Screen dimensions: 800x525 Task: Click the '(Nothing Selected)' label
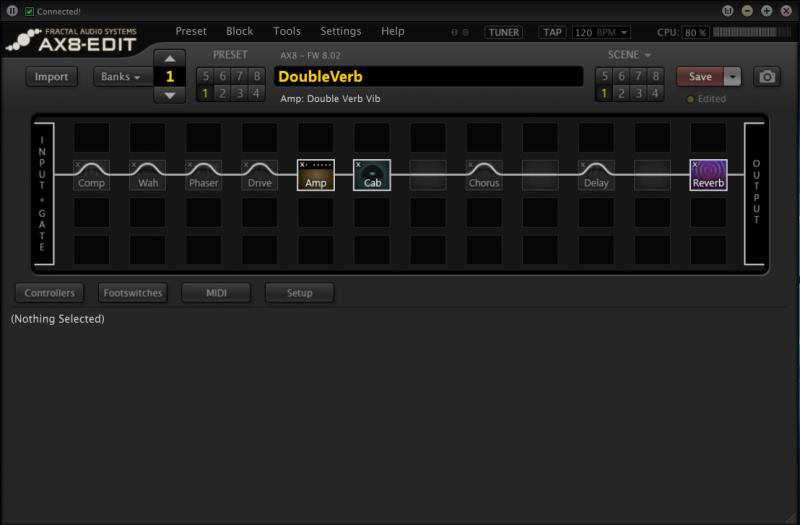58,319
